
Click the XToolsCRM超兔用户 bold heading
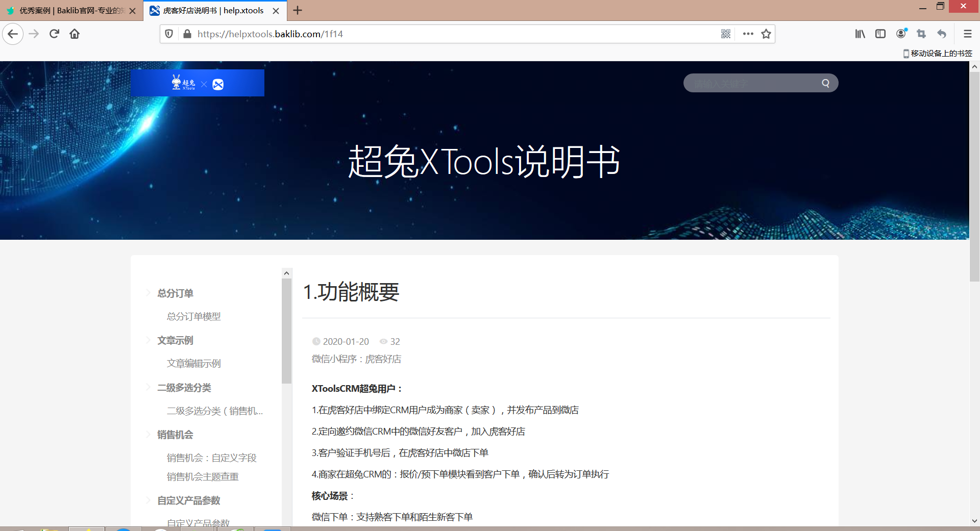pyautogui.click(x=357, y=389)
